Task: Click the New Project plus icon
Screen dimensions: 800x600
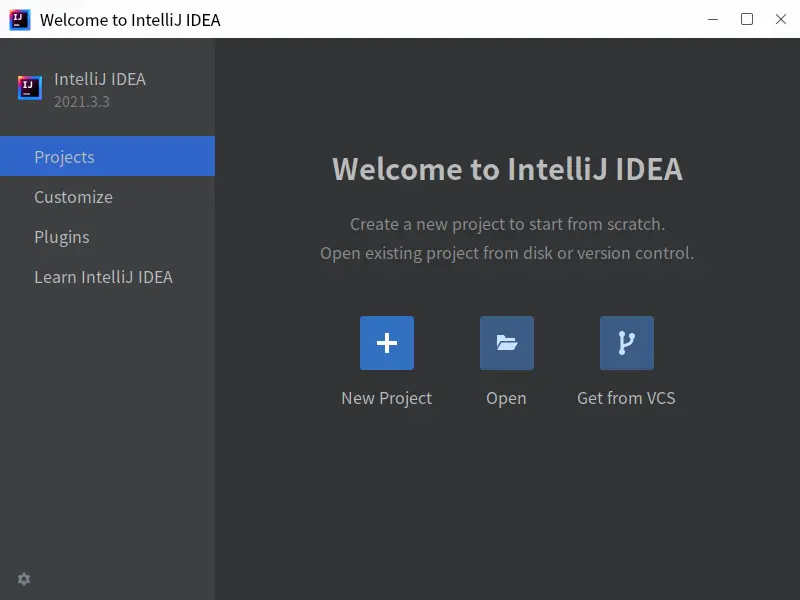Action: coord(387,343)
